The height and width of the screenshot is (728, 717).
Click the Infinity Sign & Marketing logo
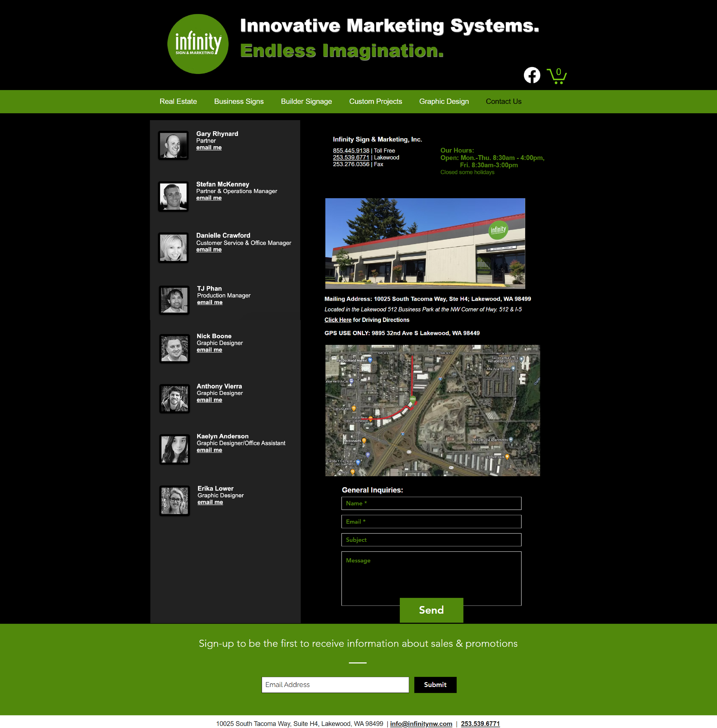(198, 44)
